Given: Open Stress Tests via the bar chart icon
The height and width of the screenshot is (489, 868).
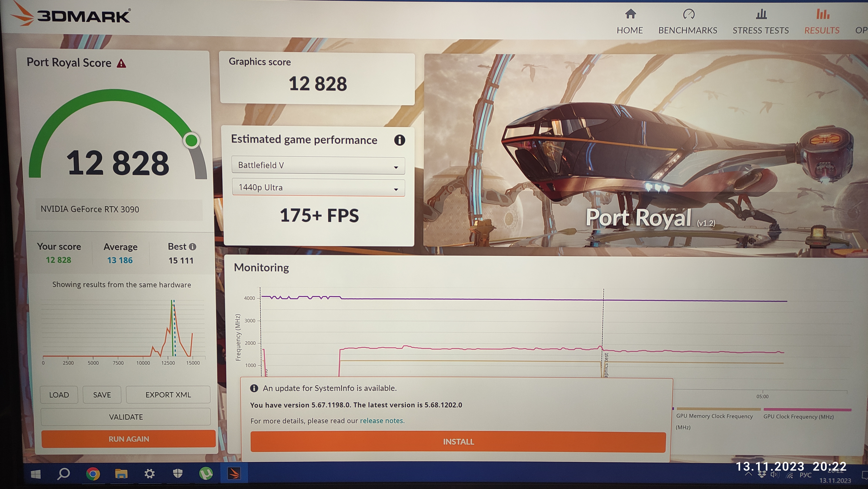Looking at the screenshot, I should 761,14.
